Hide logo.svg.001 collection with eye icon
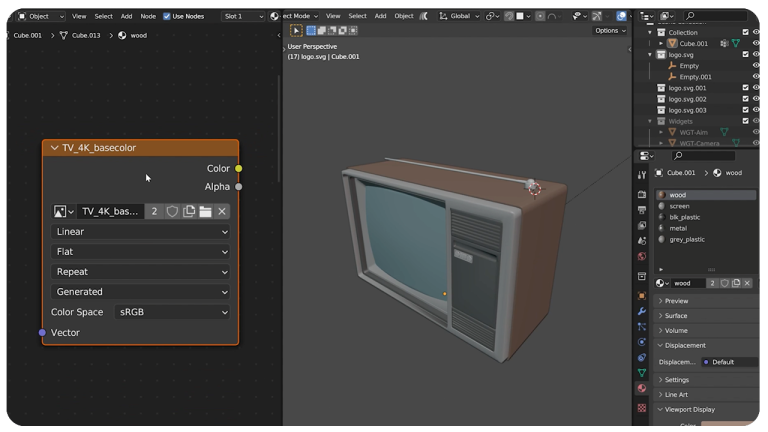Viewport: 768px width, 432px height. coord(756,88)
